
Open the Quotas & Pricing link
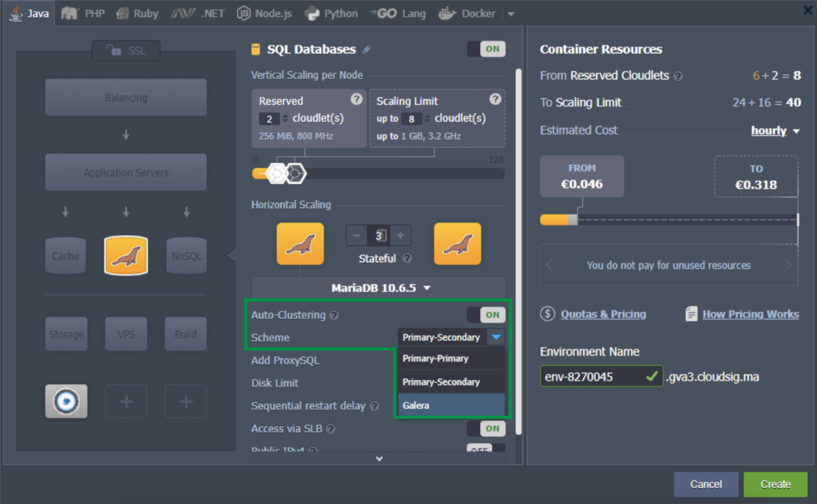[603, 314]
